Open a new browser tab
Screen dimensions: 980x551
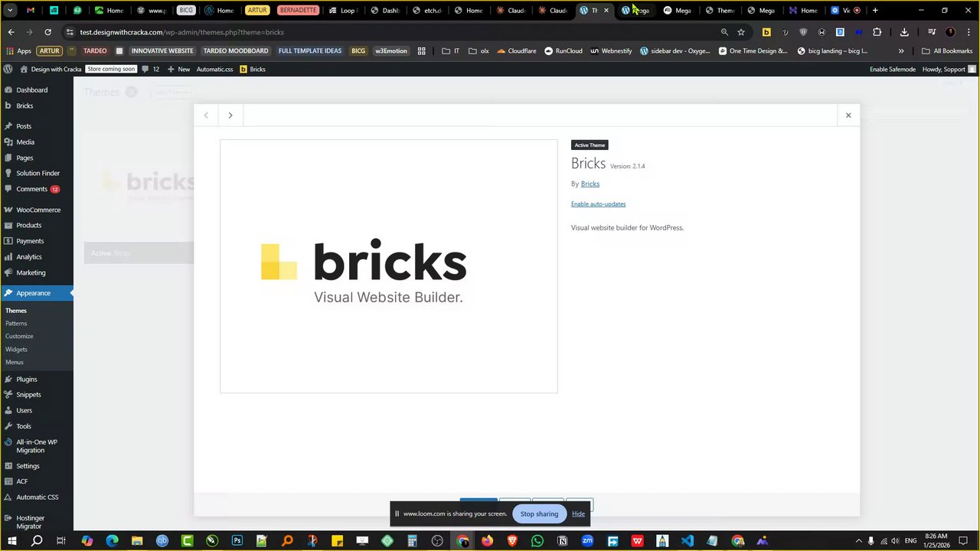tap(875, 11)
